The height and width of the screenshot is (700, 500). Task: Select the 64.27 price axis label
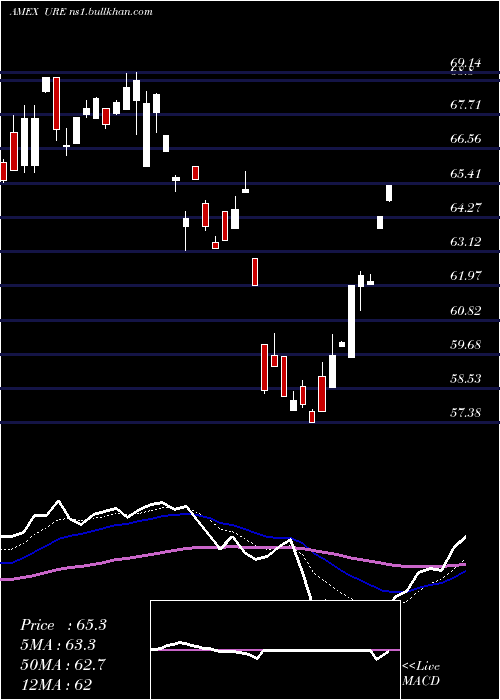pyautogui.click(x=466, y=207)
